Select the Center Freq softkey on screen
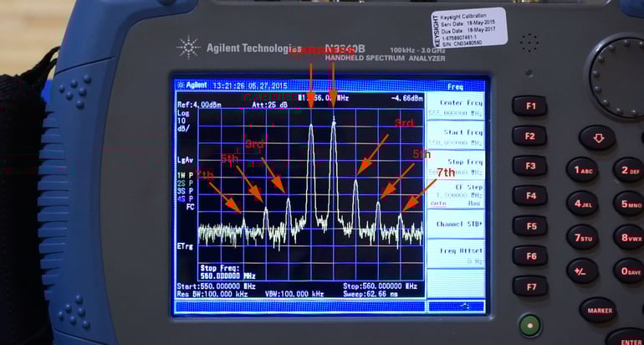 (x=456, y=106)
